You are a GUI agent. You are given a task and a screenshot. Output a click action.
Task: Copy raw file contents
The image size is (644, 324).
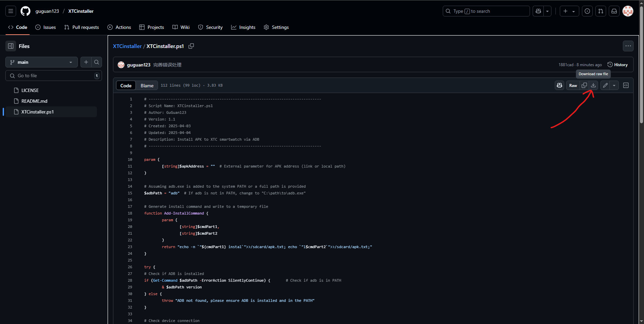[x=584, y=85]
